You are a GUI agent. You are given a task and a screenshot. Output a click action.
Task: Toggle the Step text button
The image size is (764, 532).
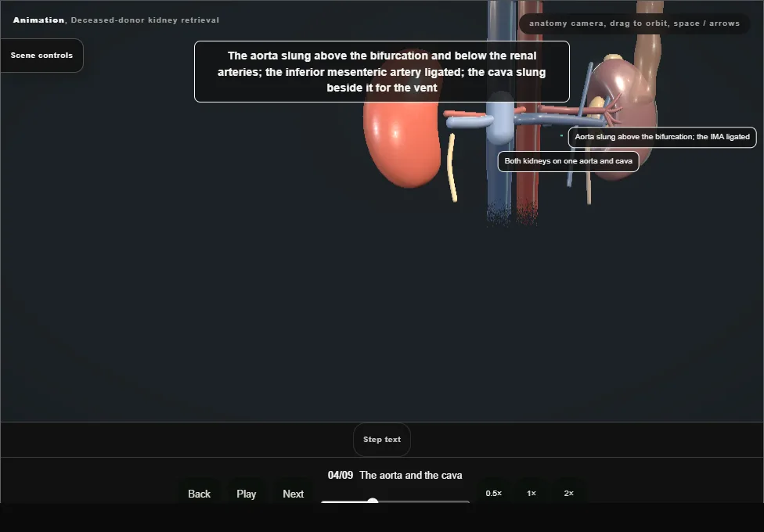pyautogui.click(x=381, y=440)
